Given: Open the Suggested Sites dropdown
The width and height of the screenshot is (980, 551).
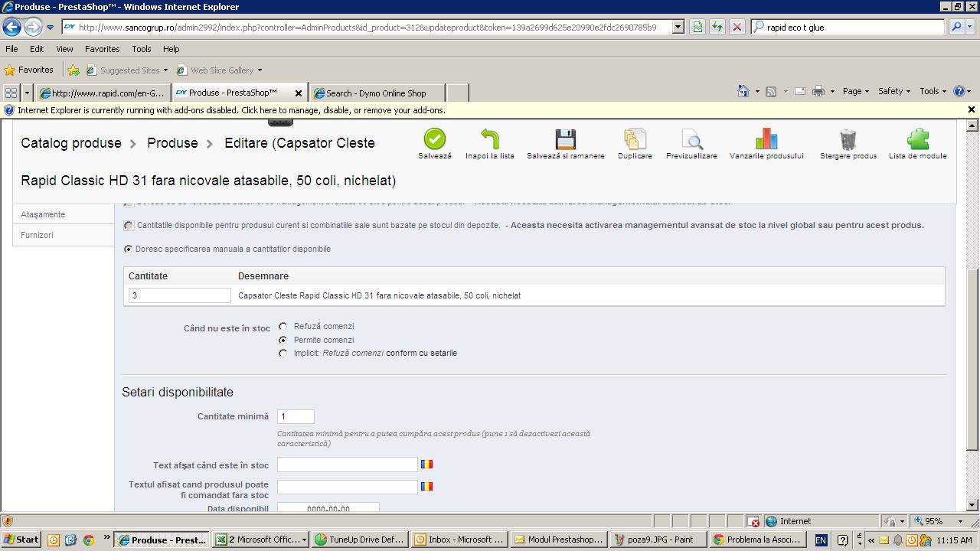Looking at the screenshot, I should coord(165,70).
